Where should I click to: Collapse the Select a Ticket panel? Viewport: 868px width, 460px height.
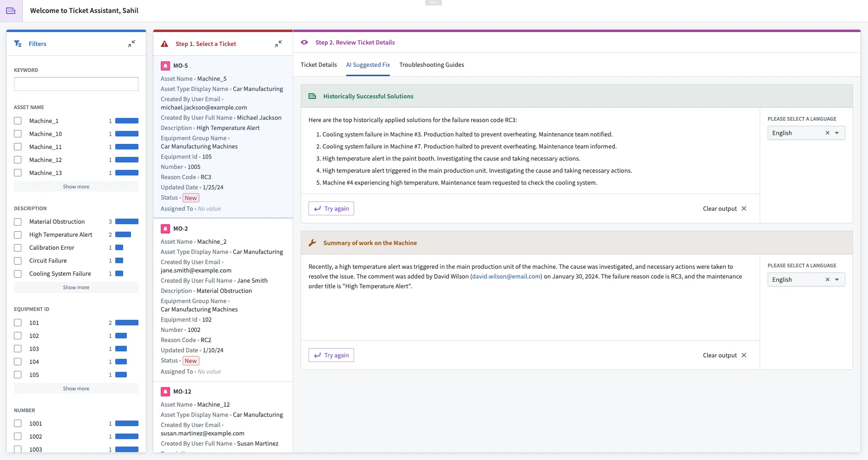tap(278, 44)
